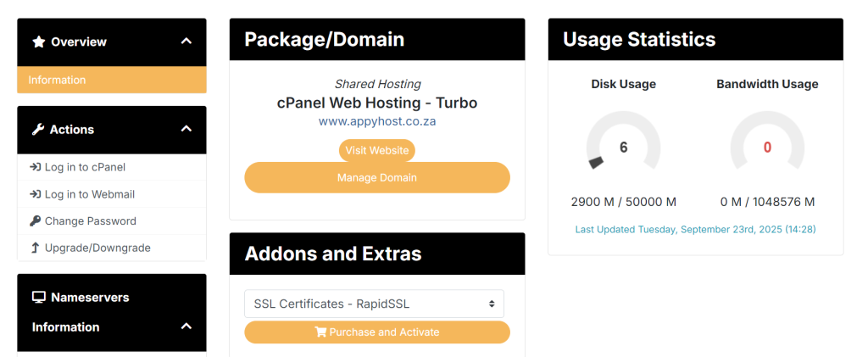Click the sign-in arrow icon for Webmail
This screenshot has width=868, height=357.
(35, 194)
